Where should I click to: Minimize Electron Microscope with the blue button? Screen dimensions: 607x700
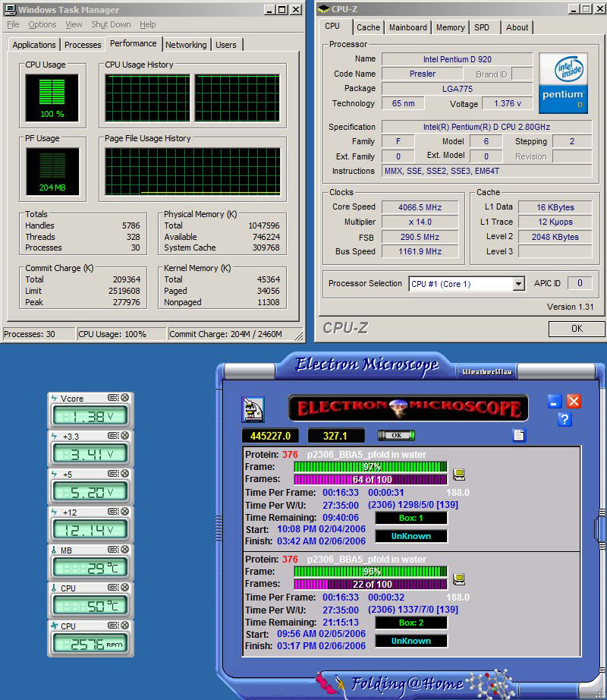555,402
